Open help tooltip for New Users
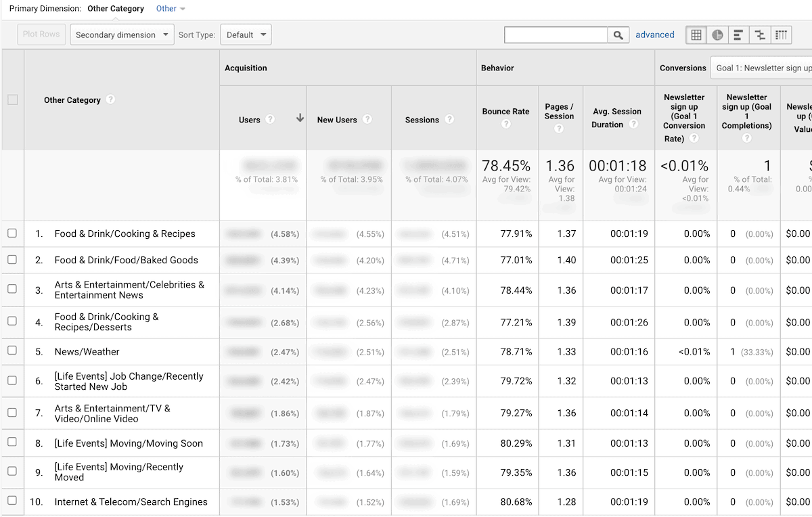 click(367, 119)
